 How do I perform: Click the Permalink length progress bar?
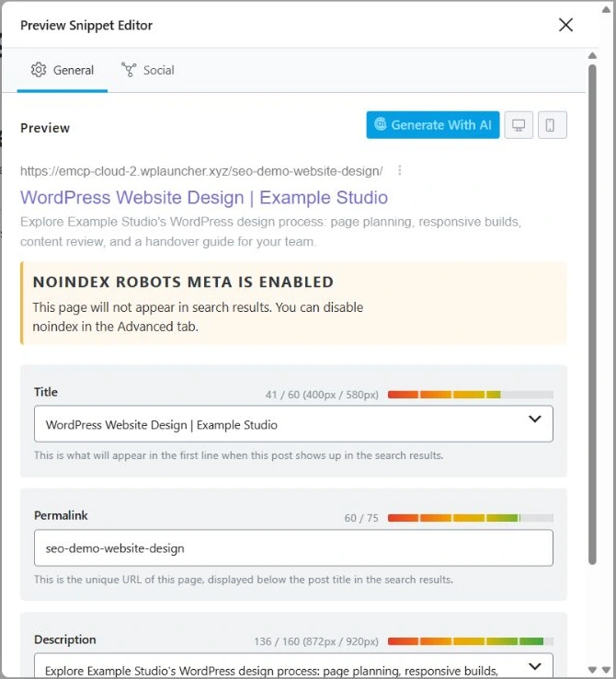click(x=470, y=518)
